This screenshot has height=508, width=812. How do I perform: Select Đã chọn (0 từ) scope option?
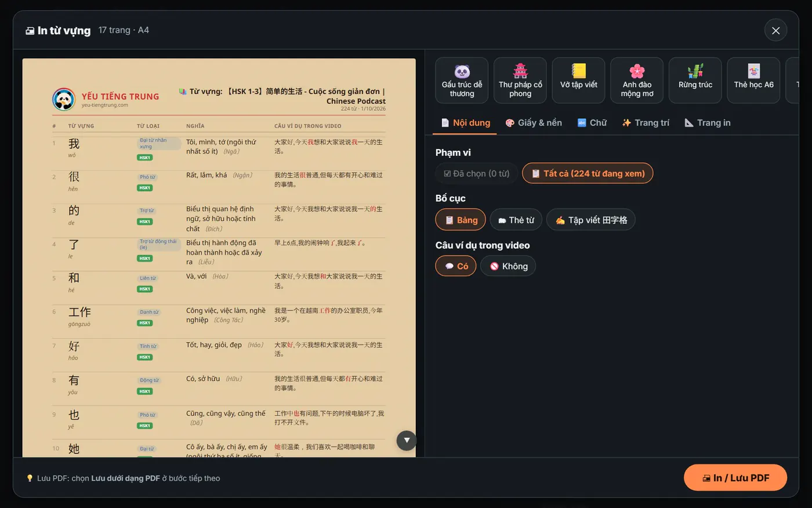pyautogui.click(x=476, y=173)
